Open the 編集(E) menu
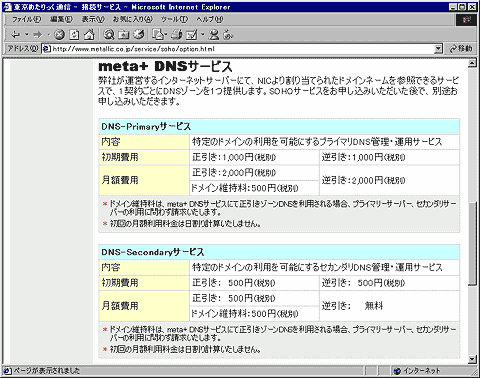This screenshot has width=480, height=378. (x=61, y=19)
